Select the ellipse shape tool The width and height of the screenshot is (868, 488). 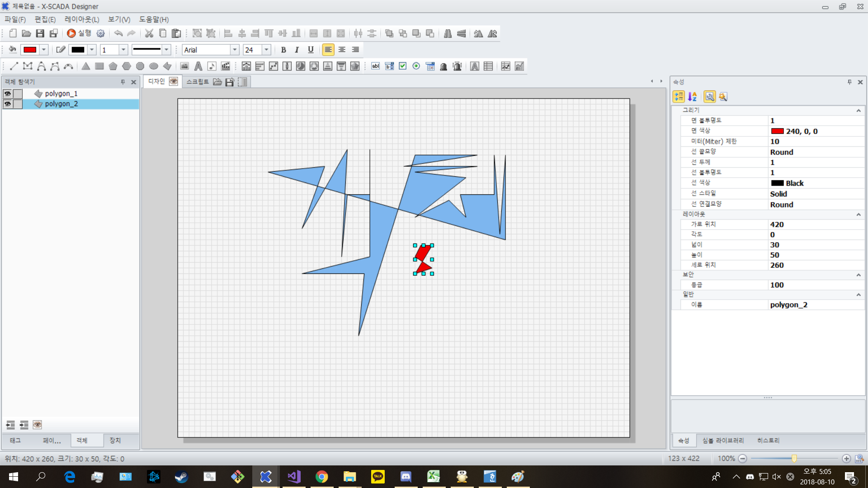(x=154, y=66)
